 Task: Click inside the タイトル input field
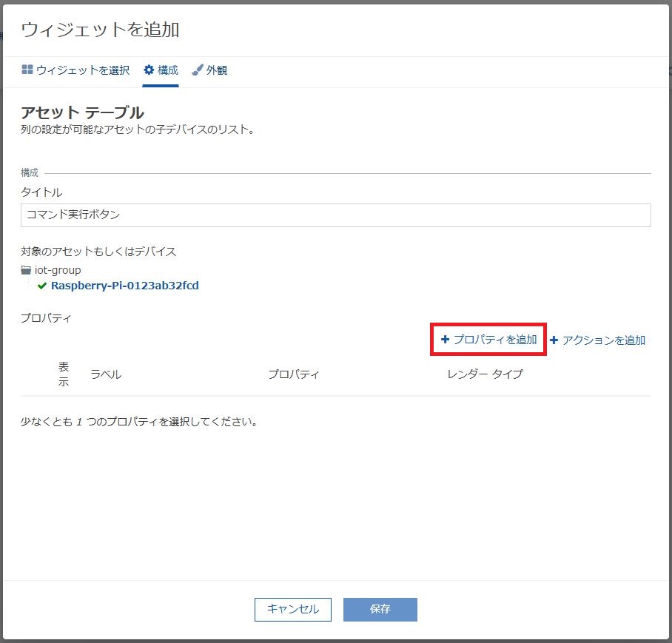click(335, 215)
